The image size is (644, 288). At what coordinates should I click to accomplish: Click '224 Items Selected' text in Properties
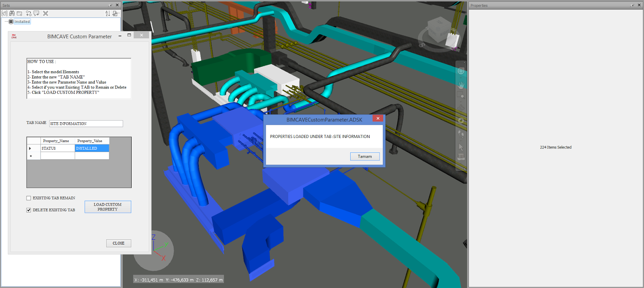point(555,147)
